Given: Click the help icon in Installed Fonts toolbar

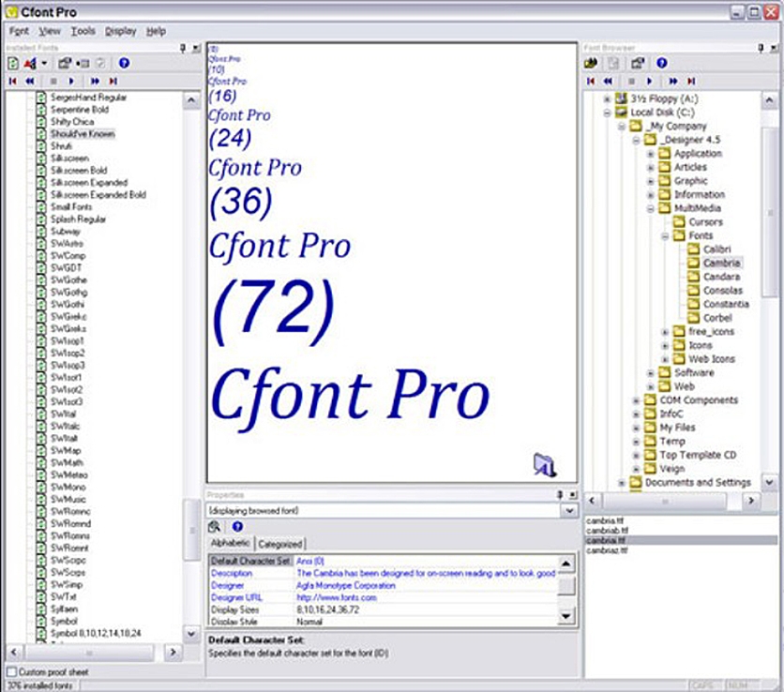Looking at the screenshot, I should [124, 63].
